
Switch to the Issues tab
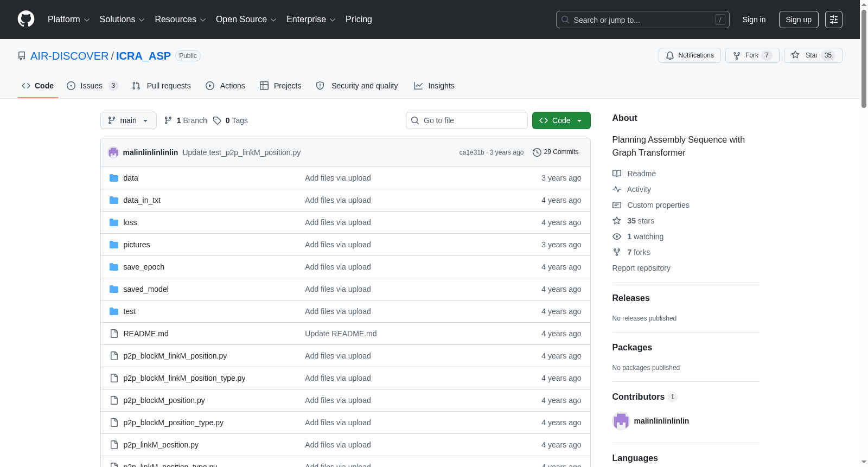92,86
